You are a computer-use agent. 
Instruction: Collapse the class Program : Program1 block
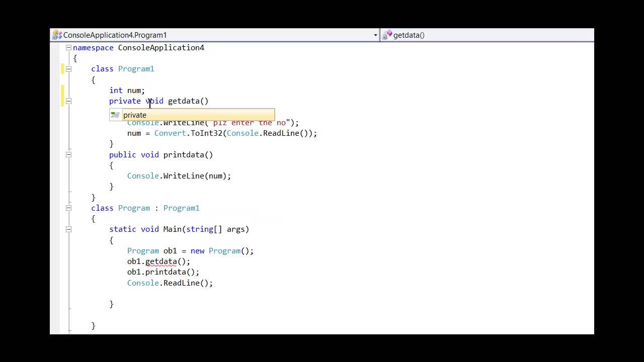click(x=68, y=208)
